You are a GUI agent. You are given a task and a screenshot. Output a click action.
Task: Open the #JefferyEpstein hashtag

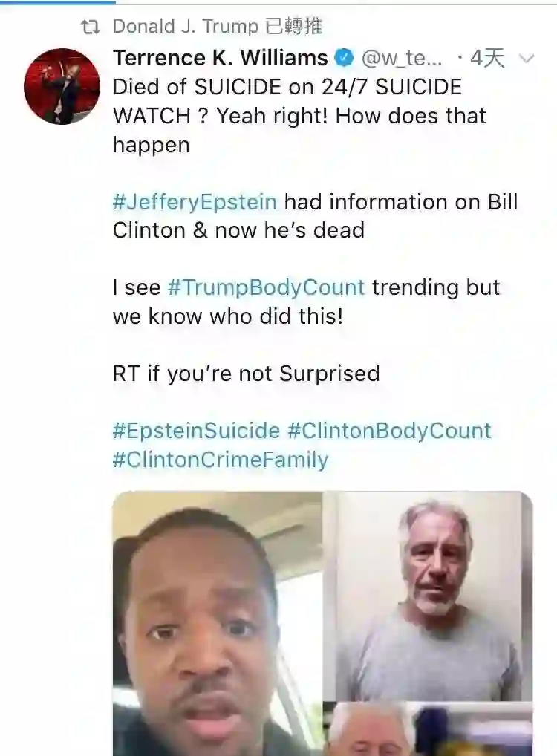[195, 201]
